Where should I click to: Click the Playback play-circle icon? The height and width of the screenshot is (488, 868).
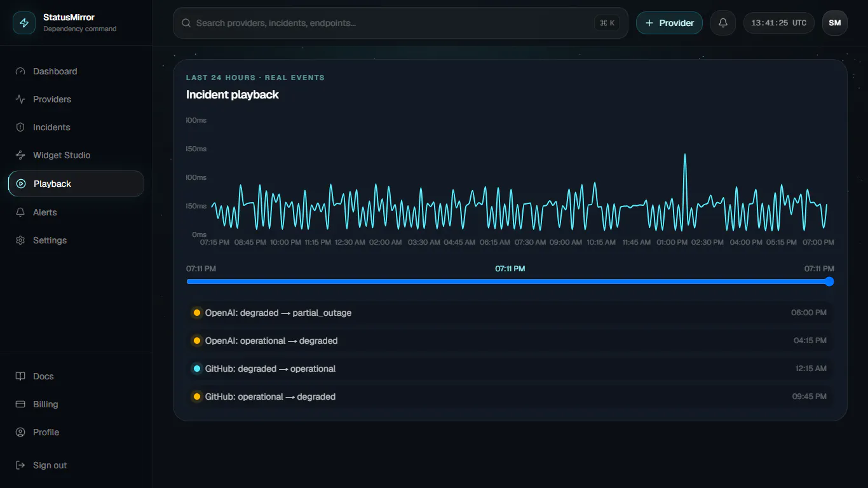point(21,184)
